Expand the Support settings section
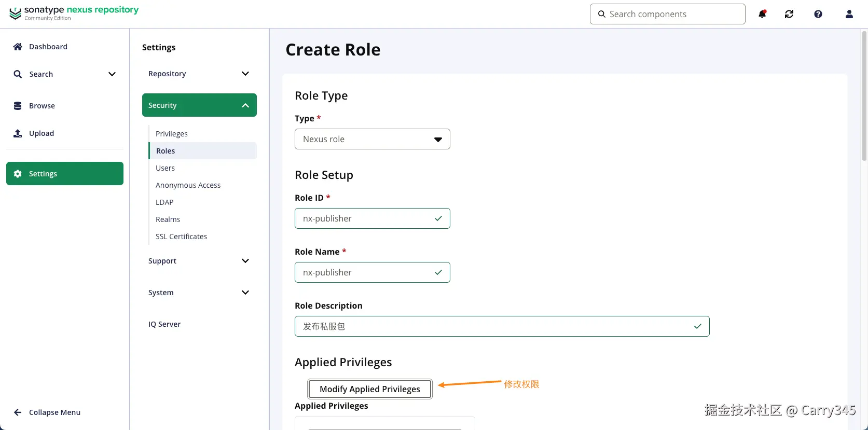Image resolution: width=868 pixels, height=430 pixels. [245, 261]
